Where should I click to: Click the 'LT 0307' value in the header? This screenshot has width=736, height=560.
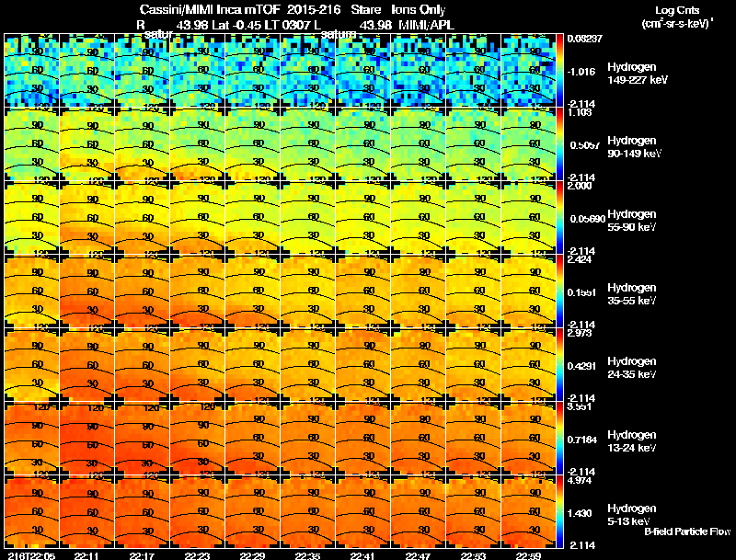click(x=288, y=26)
